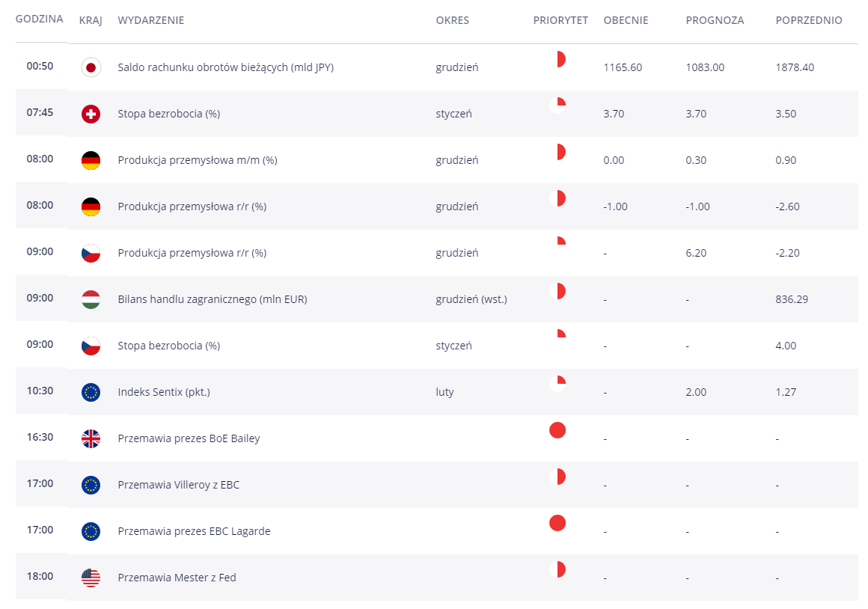This screenshot has width=868, height=609.
Task: Sort by the GODZINA column header
Action: 40,19
